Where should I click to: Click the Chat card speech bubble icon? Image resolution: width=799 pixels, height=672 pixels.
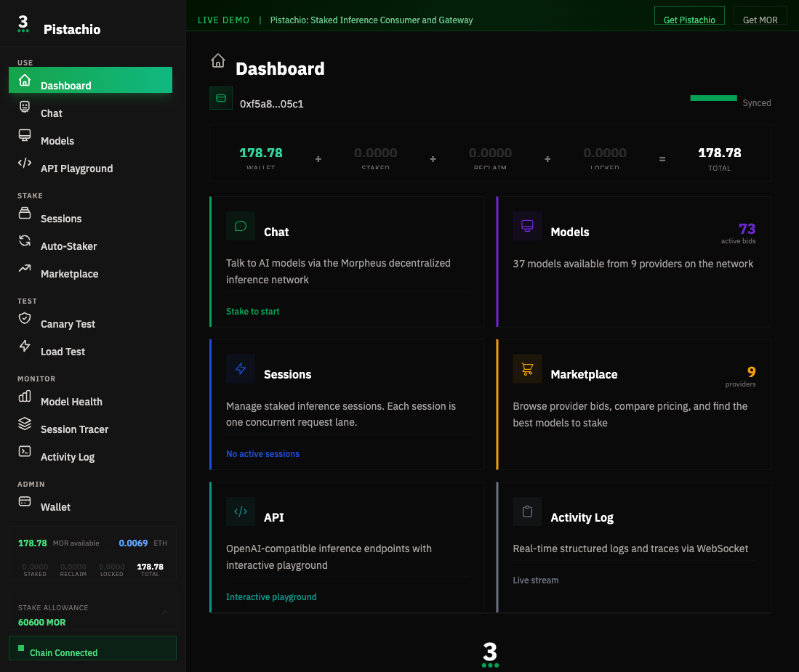tap(241, 226)
